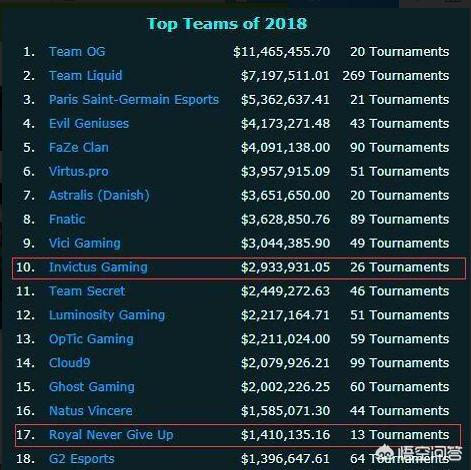
Task: Click Paris Saint-Germain Esports link
Action: (134, 100)
